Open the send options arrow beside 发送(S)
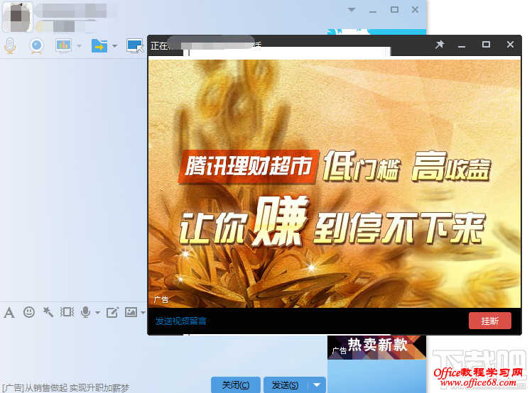 click(317, 385)
